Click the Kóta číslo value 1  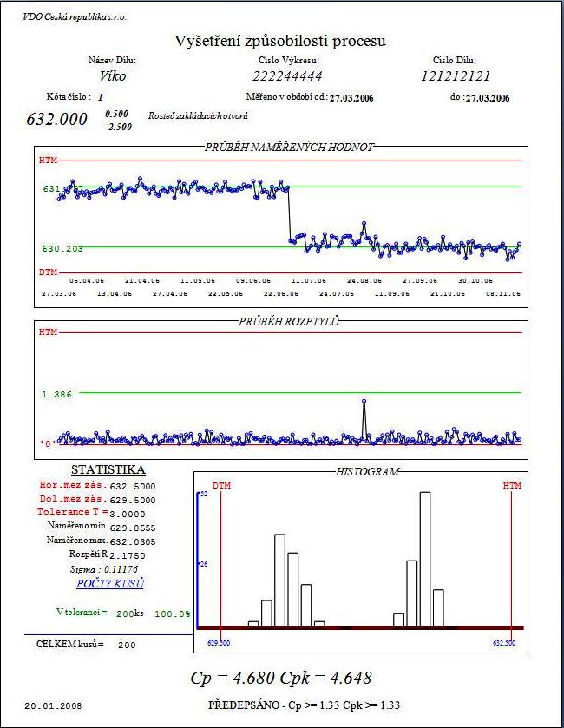coord(101,97)
